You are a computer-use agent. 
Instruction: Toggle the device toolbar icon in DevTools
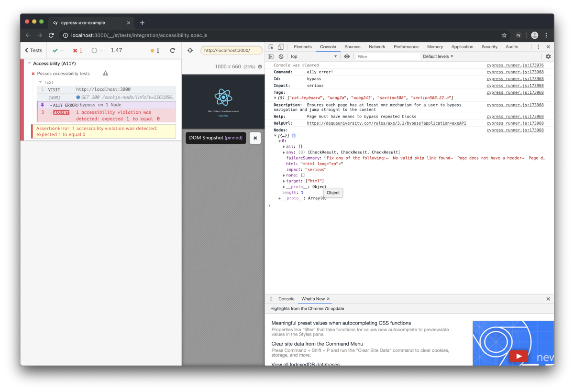point(281,47)
